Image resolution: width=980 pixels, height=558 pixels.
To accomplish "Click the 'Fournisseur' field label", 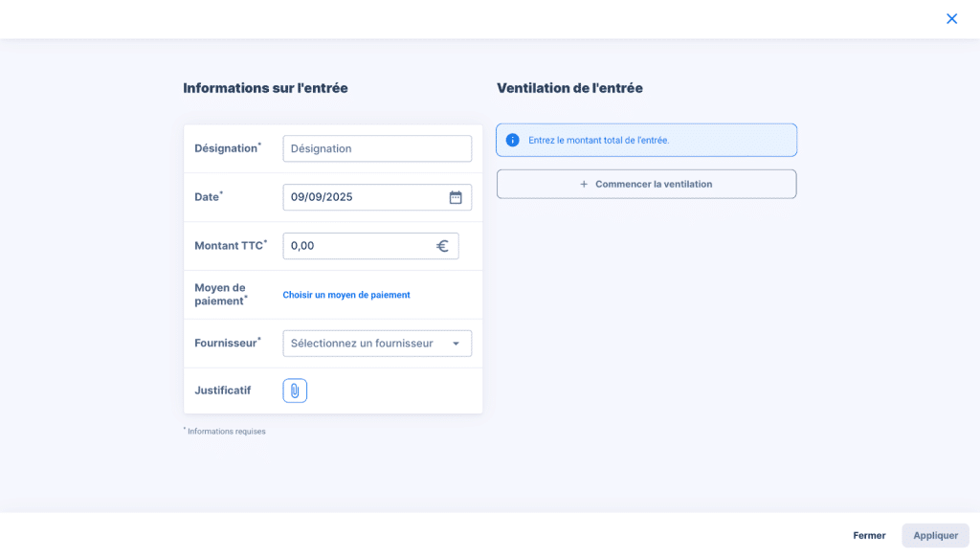I will (x=226, y=343).
